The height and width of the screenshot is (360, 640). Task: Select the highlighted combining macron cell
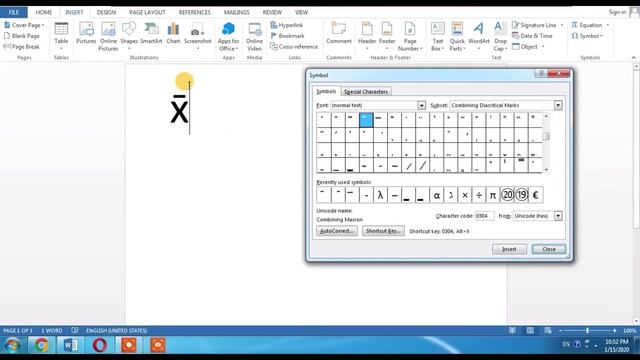point(366,120)
